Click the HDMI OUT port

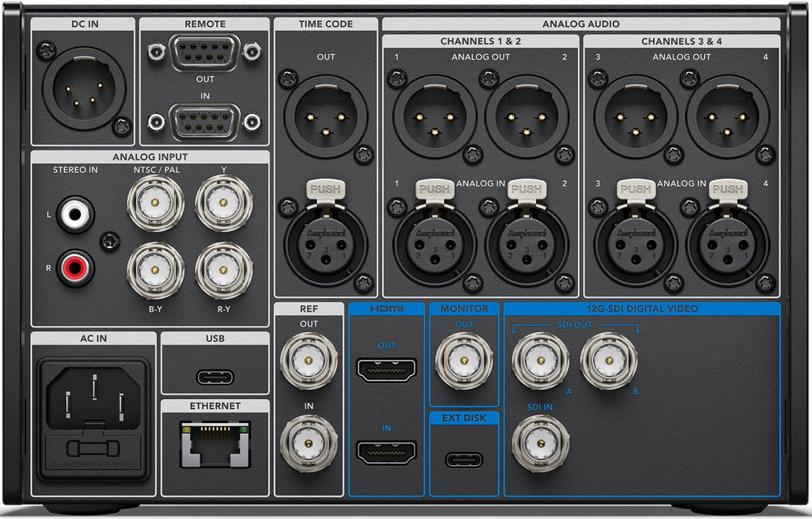coord(386,370)
